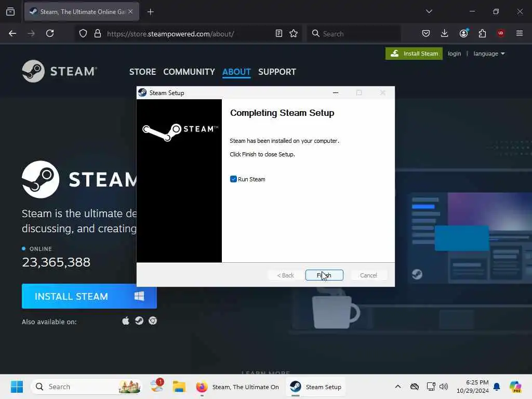Viewport: 532px width, 399px height.
Task: Click the browser Search field
Action: pyautogui.click(x=353, y=34)
